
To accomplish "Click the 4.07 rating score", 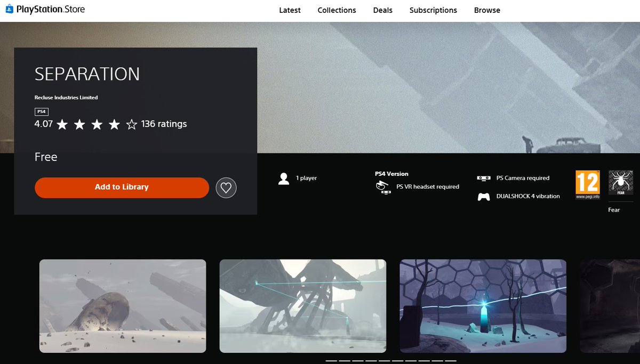I will coord(44,124).
